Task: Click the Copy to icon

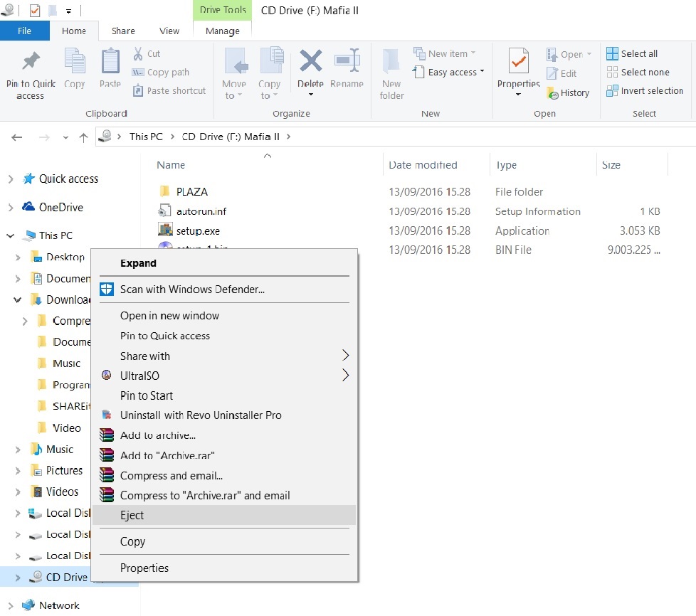Action: (270, 60)
